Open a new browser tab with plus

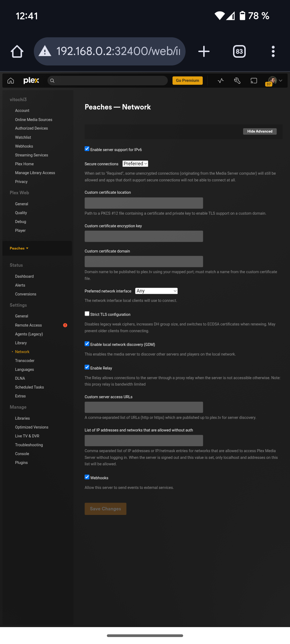pyautogui.click(x=204, y=52)
